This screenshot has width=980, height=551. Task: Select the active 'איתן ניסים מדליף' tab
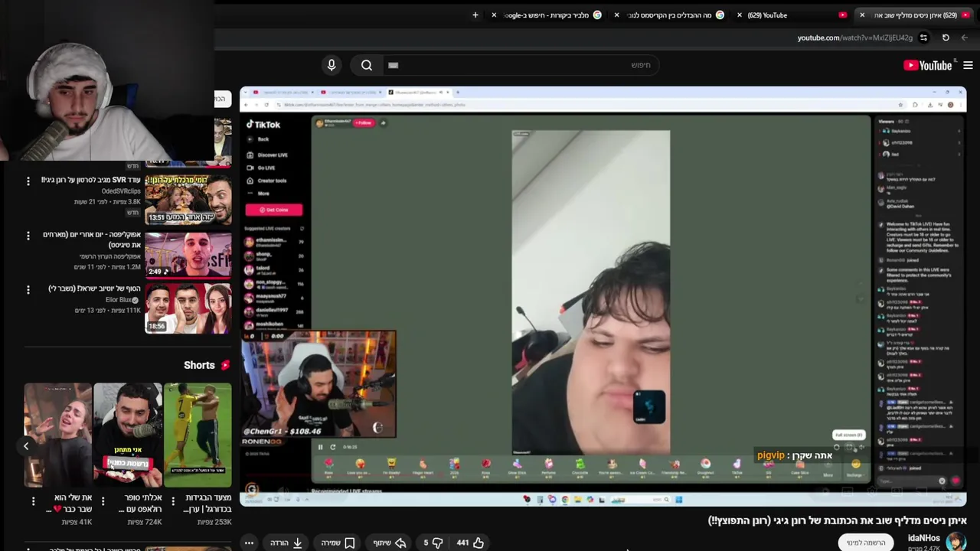coord(916,15)
